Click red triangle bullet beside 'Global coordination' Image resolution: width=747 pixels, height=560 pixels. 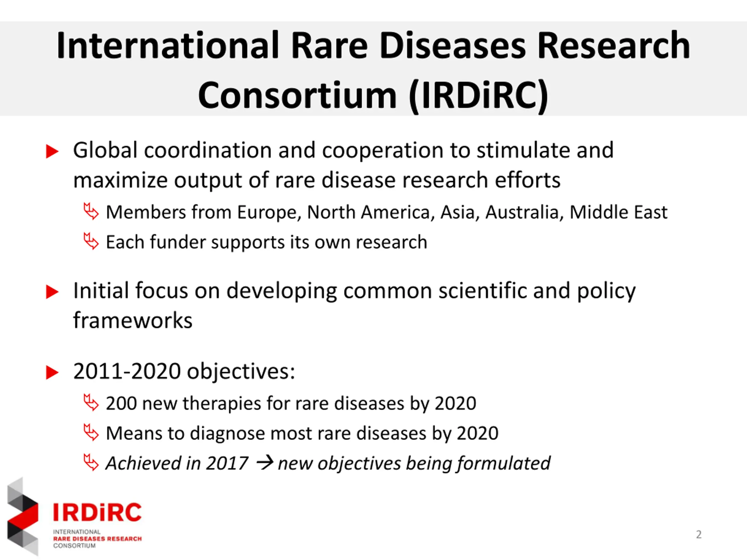point(52,151)
